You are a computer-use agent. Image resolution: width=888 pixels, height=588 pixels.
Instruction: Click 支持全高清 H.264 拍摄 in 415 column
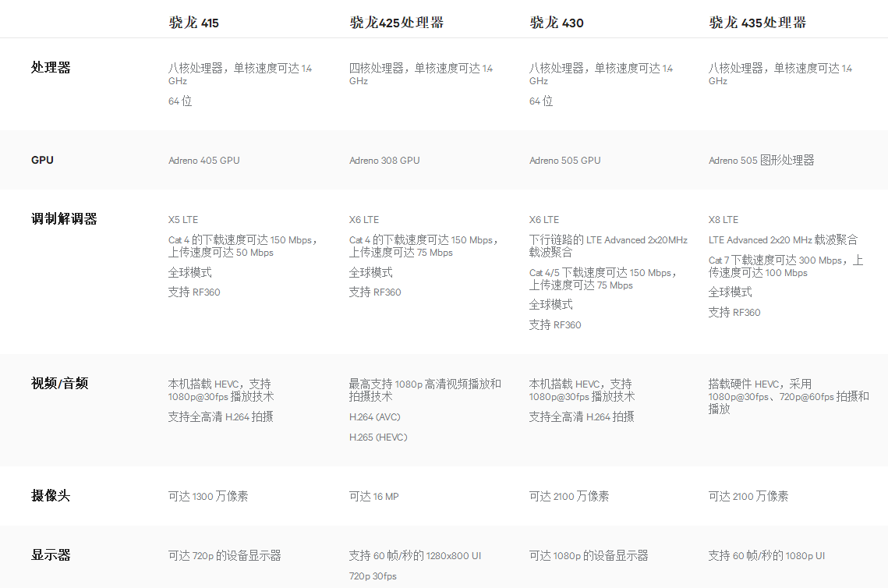click(221, 417)
